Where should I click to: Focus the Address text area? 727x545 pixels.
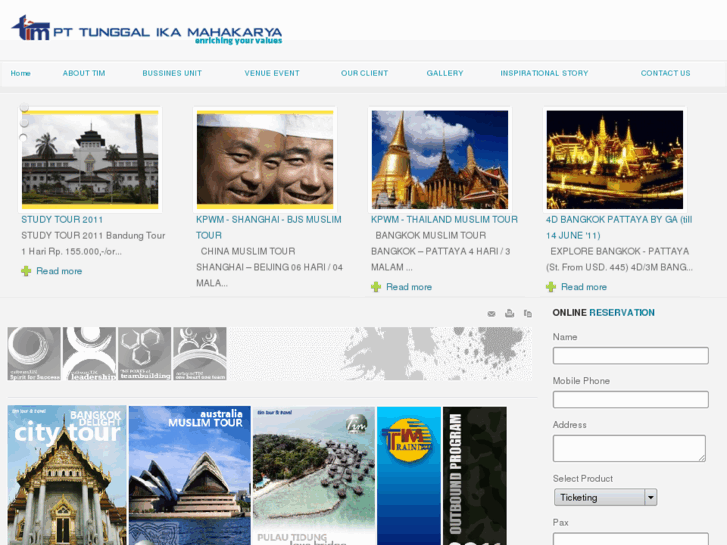(x=629, y=448)
